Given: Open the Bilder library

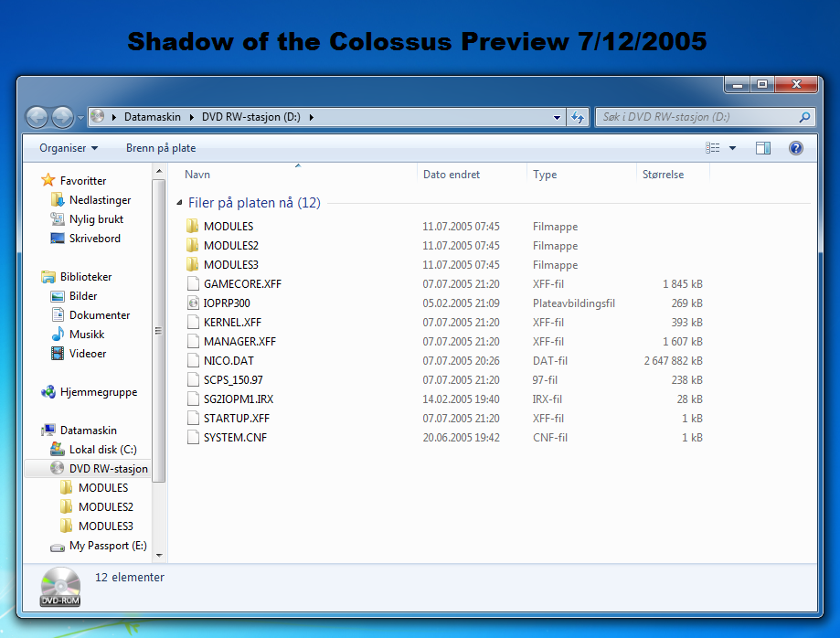Looking at the screenshot, I should 83,296.
